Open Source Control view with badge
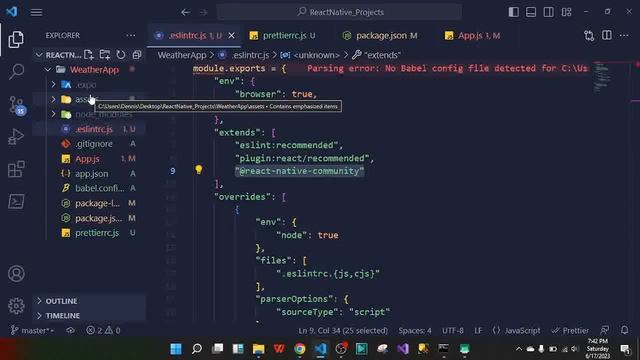Image resolution: width=640 pixels, height=360 pixels. (x=17, y=105)
